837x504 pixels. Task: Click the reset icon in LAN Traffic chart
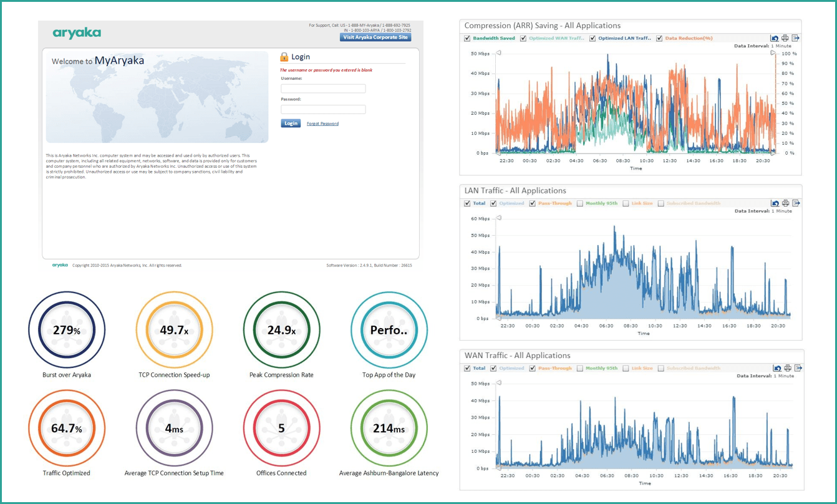coord(775,203)
